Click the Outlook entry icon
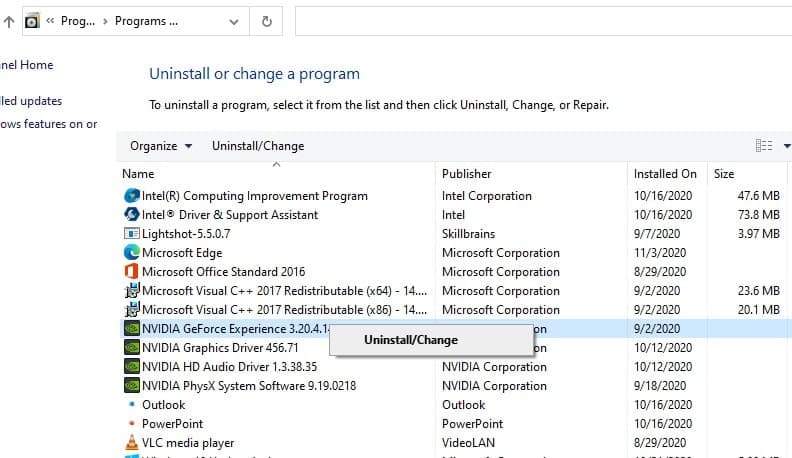792x458 pixels. click(132, 404)
